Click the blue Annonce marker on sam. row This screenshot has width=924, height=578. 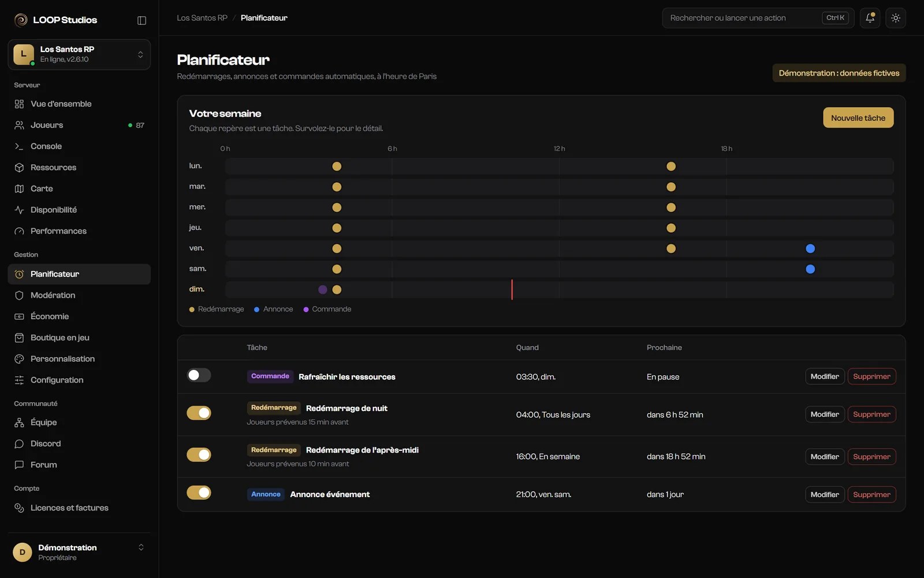810,269
